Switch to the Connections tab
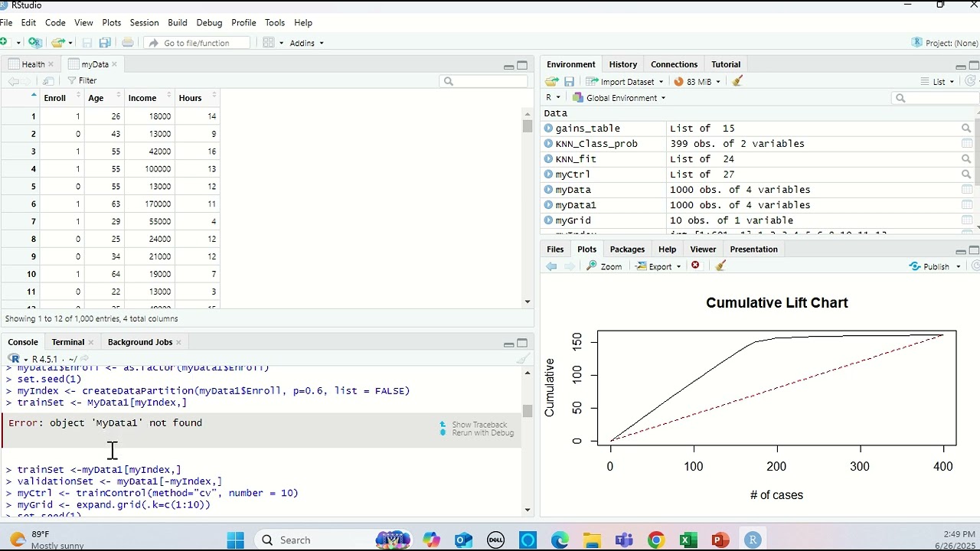 coord(674,64)
